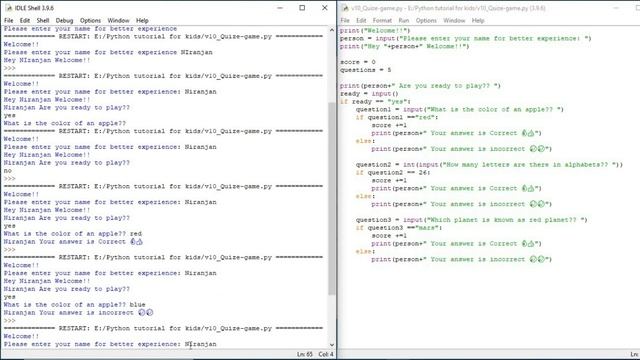
Task: Open the Run menu in the editor window
Action: pyautogui.click(x=404, y=20)
